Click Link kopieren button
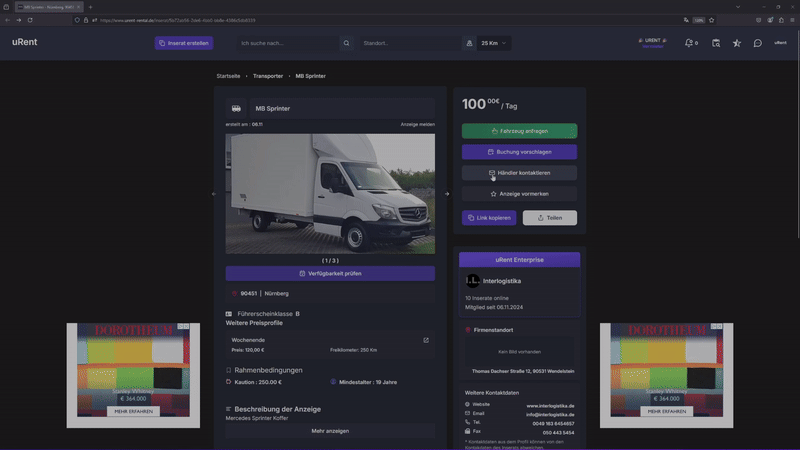800x450 pixels. [489, 218]
